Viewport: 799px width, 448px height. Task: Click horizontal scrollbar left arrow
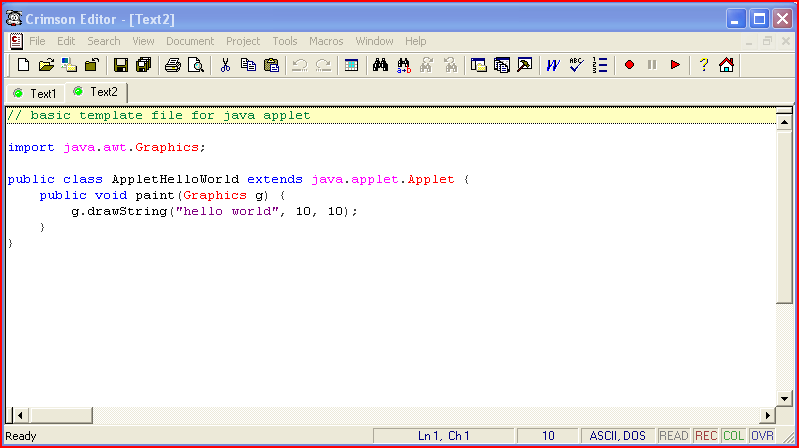click(x=20, y=415)
